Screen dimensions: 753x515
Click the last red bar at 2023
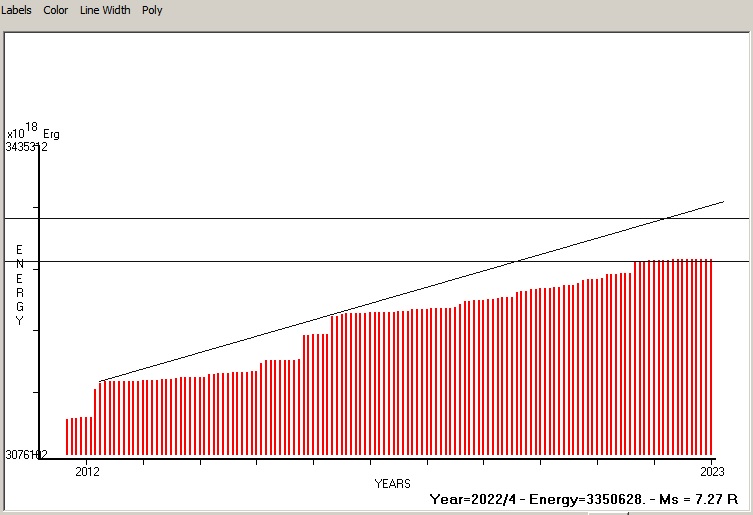710,357
